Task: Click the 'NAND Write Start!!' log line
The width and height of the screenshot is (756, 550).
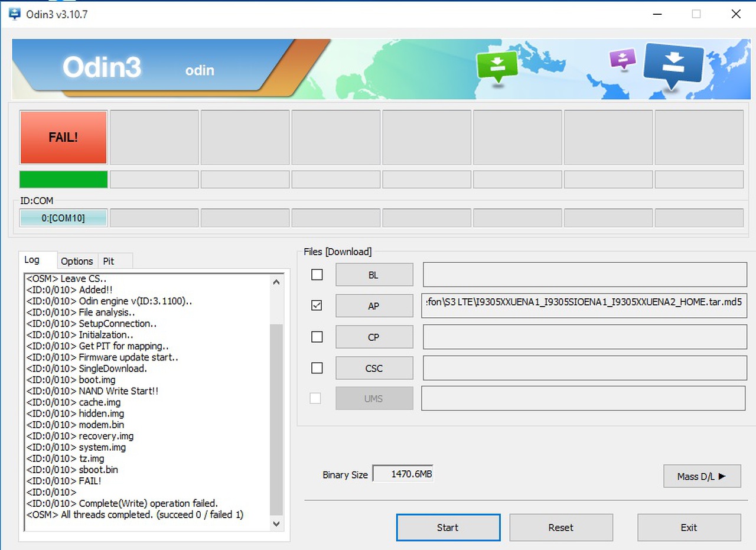Action: pyautogui.click(x=92, y=391)
